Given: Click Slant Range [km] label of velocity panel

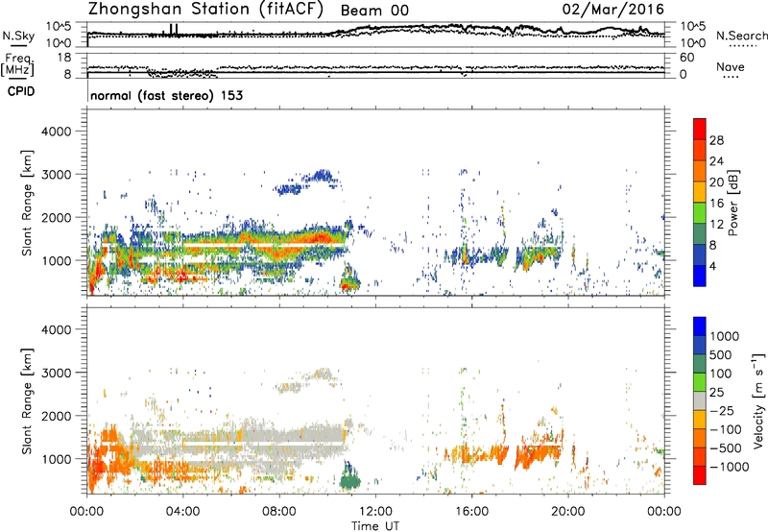Looking at the screenshot, I should pos(27,401).
